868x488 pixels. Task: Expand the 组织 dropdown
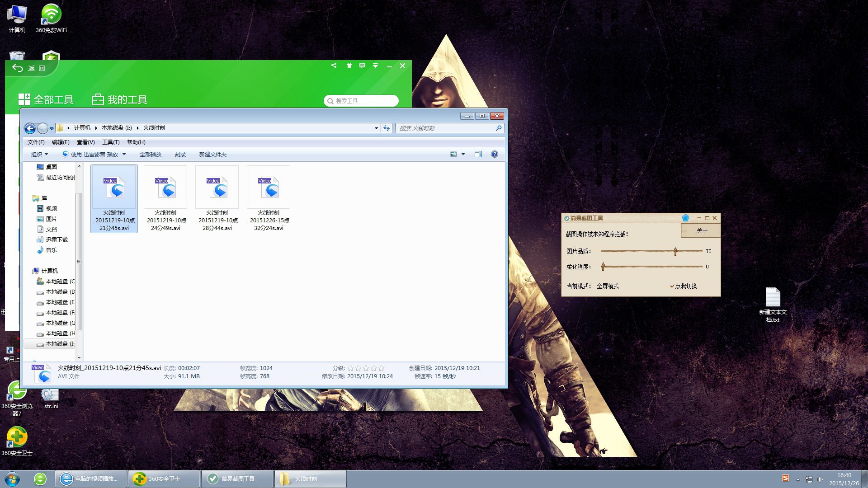[x=39, y=155]
